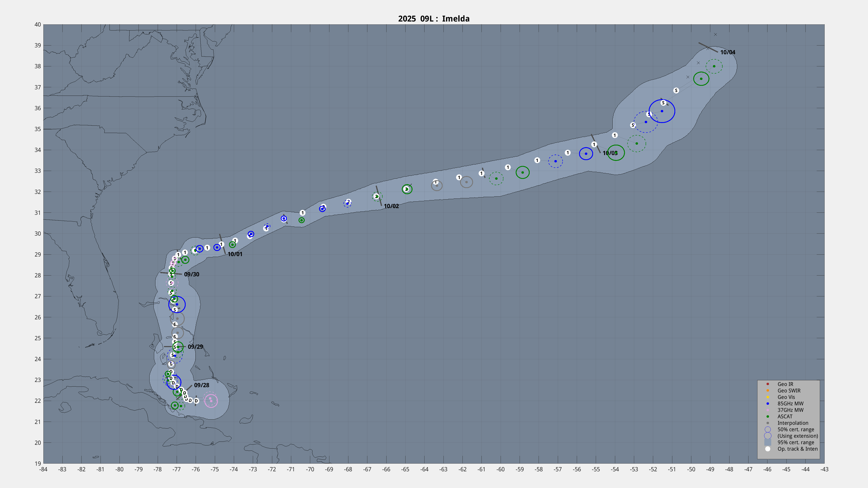Click the Geo IR red legend dot

pyautogui.click(x=768, y=384)
